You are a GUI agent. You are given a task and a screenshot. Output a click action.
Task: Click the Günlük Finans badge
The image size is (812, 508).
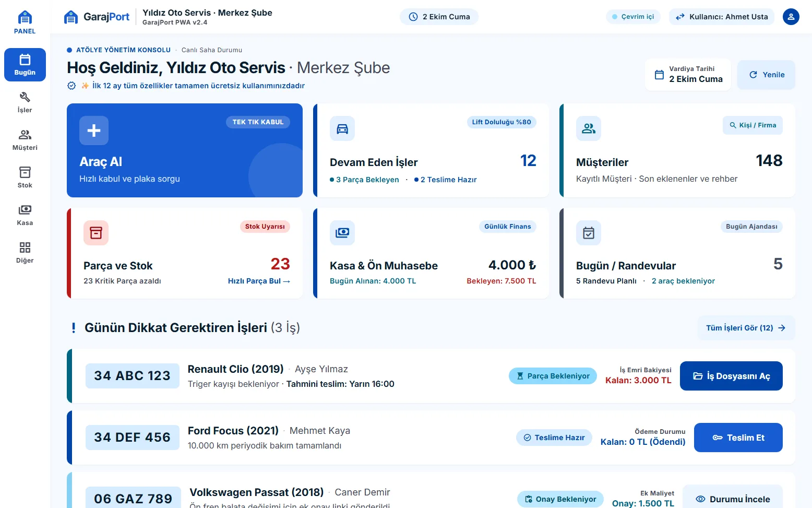(x=508, y=227)
